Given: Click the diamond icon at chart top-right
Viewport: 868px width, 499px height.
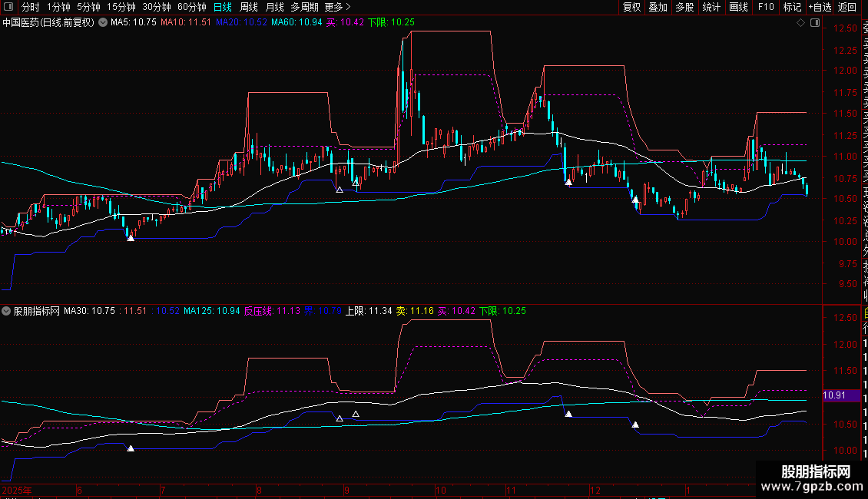Looking at the screenshot, I should tap(801, 22).
